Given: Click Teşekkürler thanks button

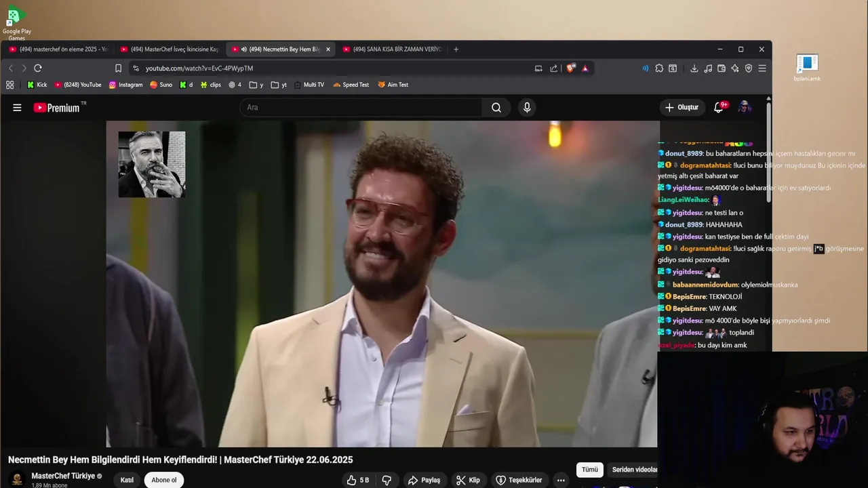Looking at the screenshot, I should (519, 480).
